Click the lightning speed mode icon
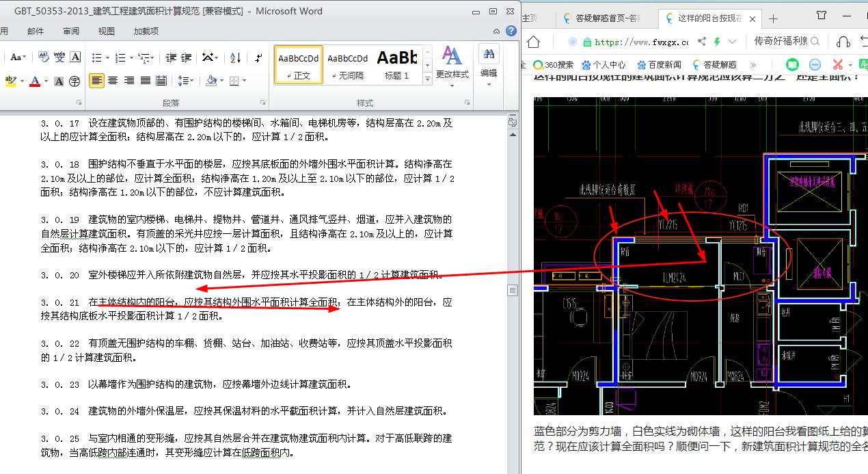Screen dimensions: 868x474 717,42
